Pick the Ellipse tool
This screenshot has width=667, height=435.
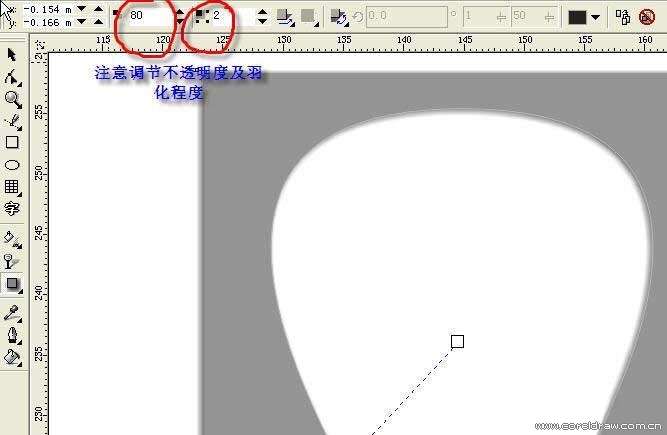(x=13, y=165)
